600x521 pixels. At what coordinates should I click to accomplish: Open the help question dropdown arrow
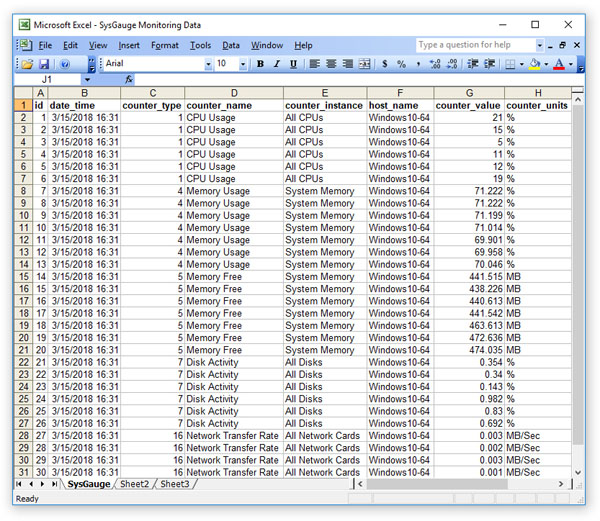[x=540, y=45]
